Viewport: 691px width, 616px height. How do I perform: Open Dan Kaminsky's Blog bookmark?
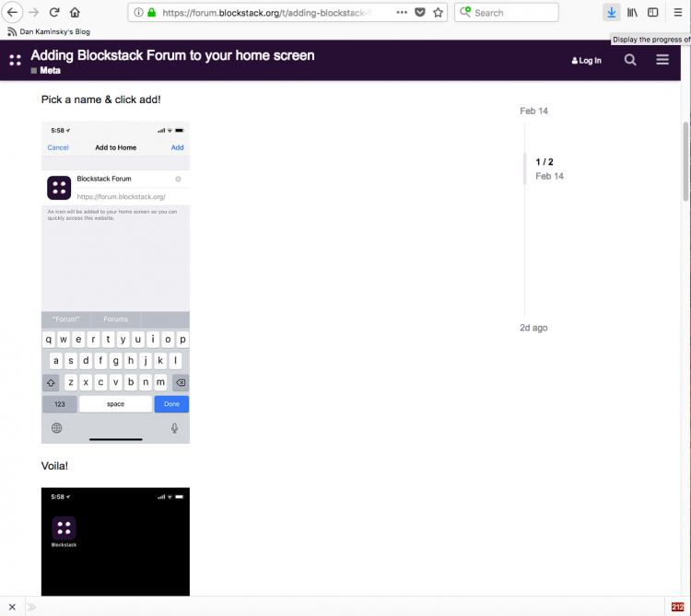pos(49,31)
